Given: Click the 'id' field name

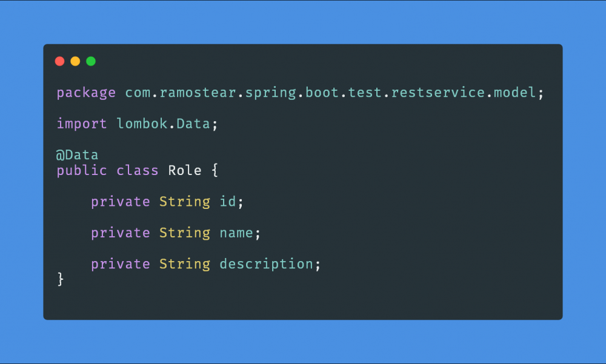Looking at the screenshot, I should [x=228, y=202].
